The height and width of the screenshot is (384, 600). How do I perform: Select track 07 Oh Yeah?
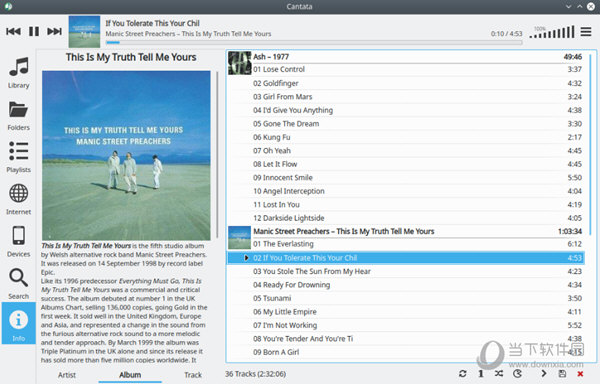pyautogui.click(x=406, y=150)
